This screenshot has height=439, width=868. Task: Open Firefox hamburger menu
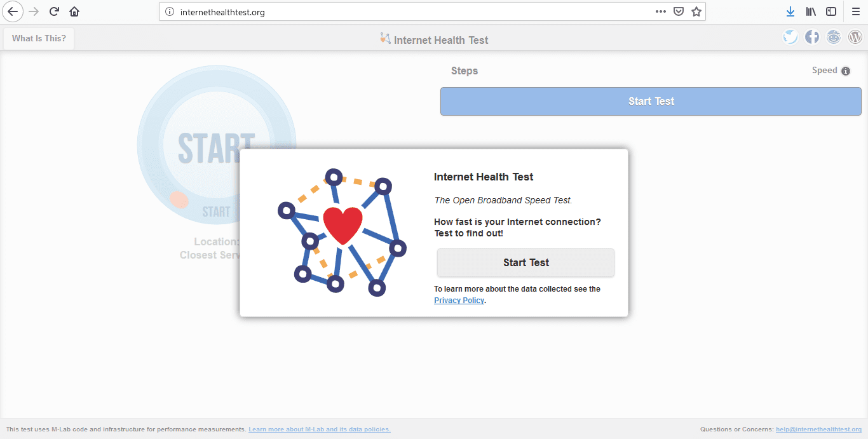pyautogui.click(x=855, y=11)
